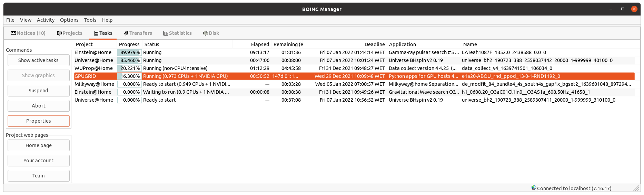Sort by the Name column header

tap(548, 44)
